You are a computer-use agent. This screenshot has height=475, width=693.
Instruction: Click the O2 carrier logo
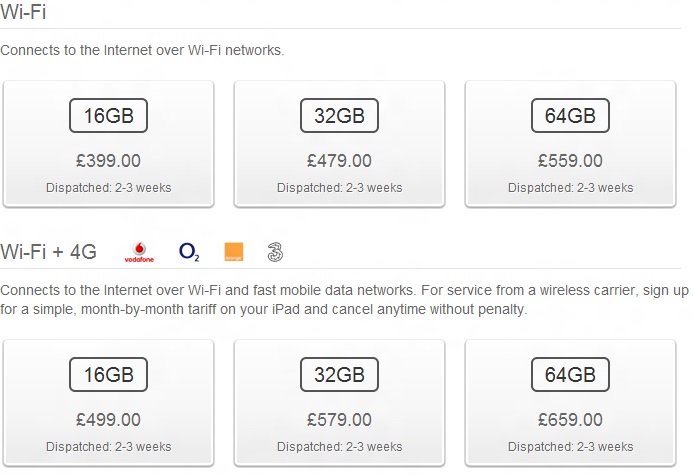click(189, 252)
